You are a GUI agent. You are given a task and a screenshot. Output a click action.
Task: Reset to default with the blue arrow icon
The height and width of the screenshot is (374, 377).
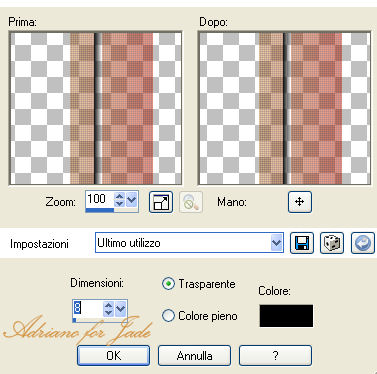[363, 243]
